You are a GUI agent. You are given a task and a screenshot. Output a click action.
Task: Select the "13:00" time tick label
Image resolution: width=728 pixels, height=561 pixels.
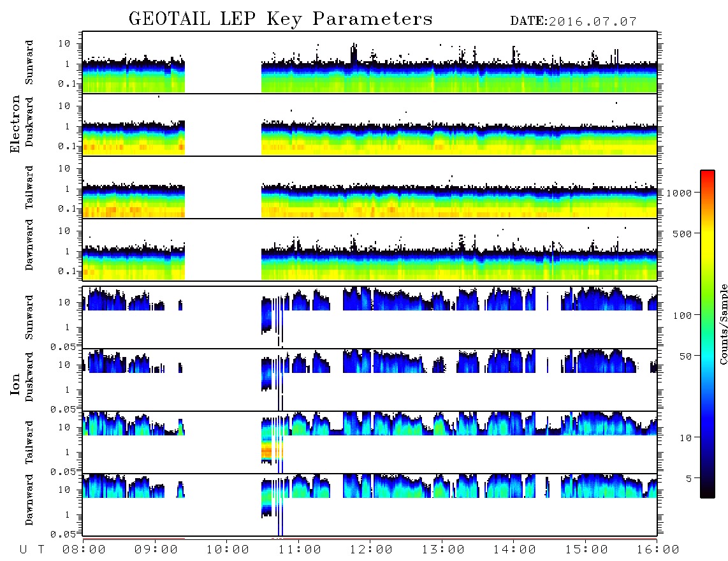pos(443,550)
